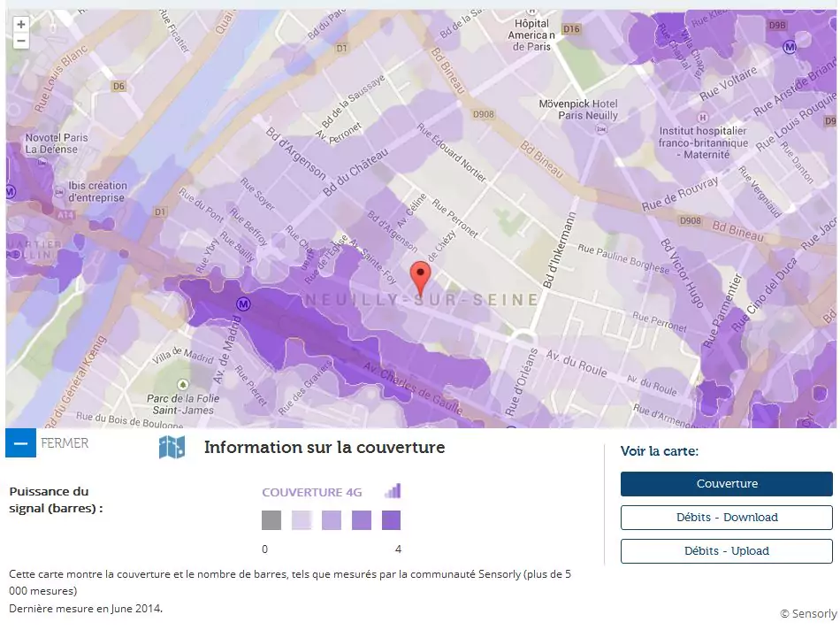This screenshot has height=630, width=840.
Task: Click the Sensorly copyright link
Action: click(x=807, y=613)
